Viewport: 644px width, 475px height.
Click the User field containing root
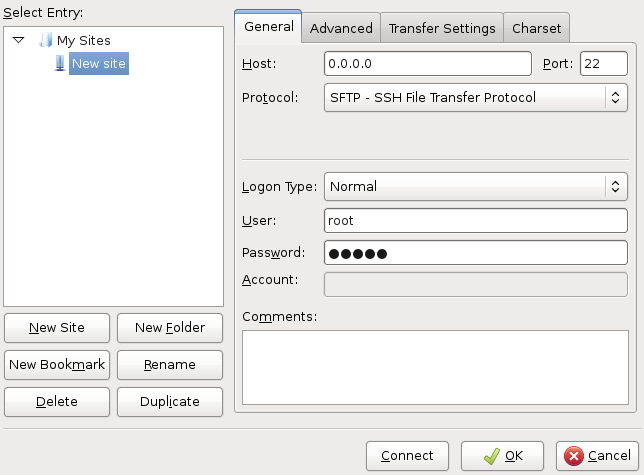tap(476, 220)
